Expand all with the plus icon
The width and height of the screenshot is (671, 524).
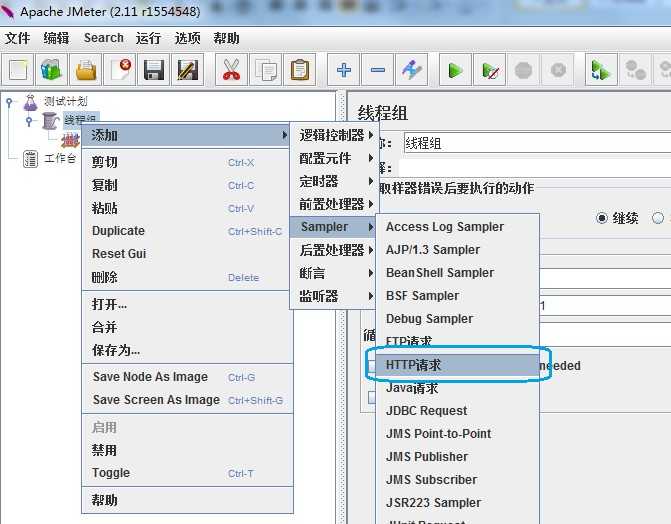coord(344,69)
